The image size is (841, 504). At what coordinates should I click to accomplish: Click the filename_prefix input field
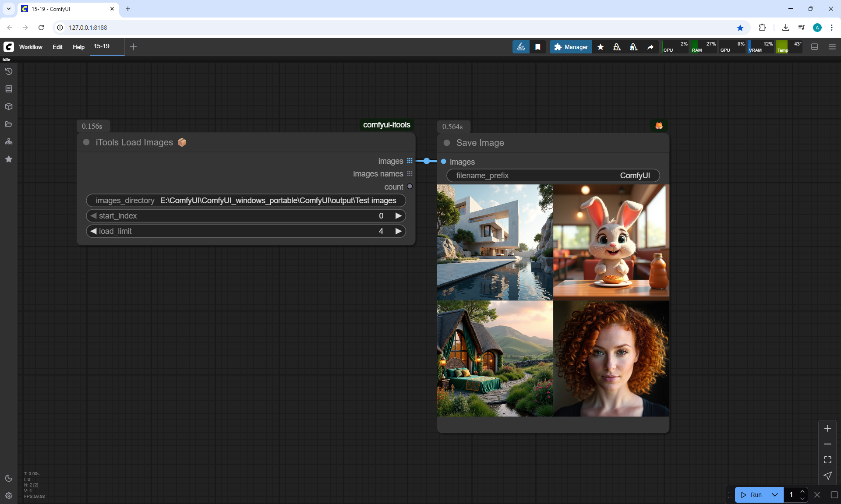point(553,176)
